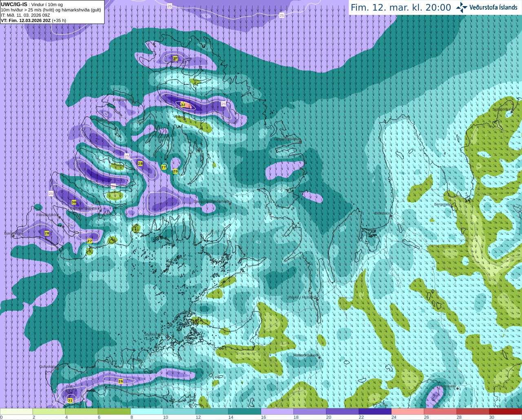Click the 24–26 m/s pink legend swatch

(408, 411)
